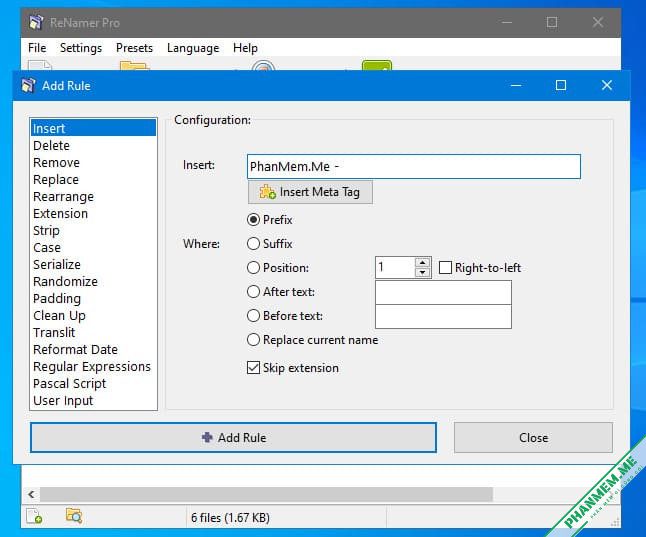This screenshot has height=537, width=646.
Task: Maximize the Add Rule dialog
Action: tap(561, 85)
